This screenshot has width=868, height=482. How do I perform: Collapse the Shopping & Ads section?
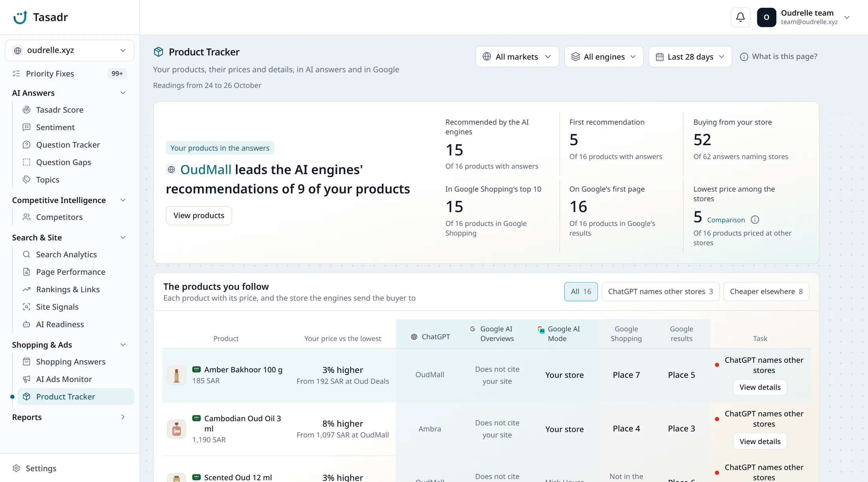pos(123,345)
